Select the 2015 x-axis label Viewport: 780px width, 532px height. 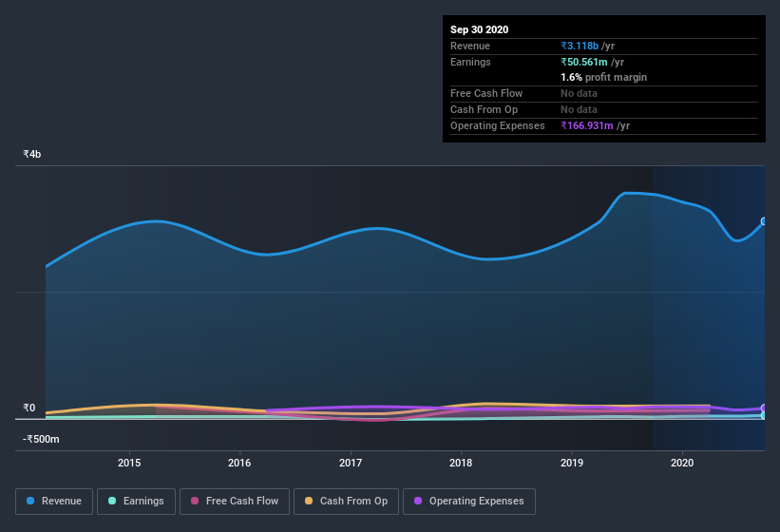click(x=129, y=463)
